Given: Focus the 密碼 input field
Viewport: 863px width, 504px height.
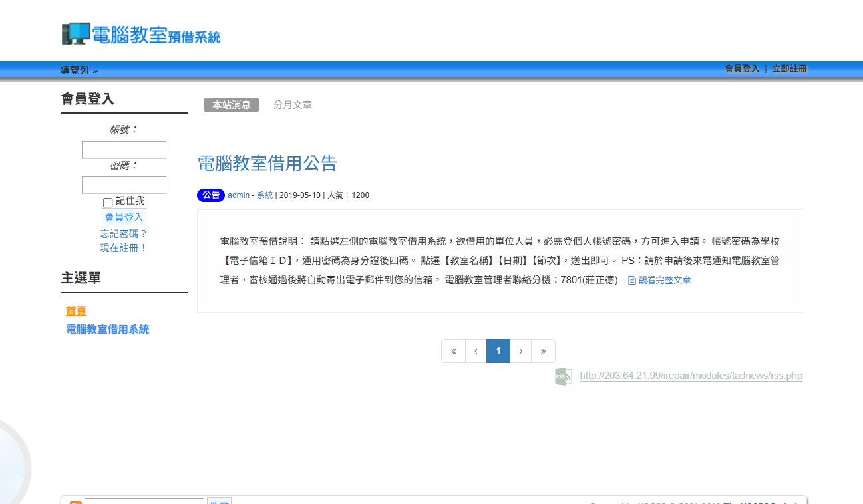Looking at the screenshot, I should (x=124, y=186).
